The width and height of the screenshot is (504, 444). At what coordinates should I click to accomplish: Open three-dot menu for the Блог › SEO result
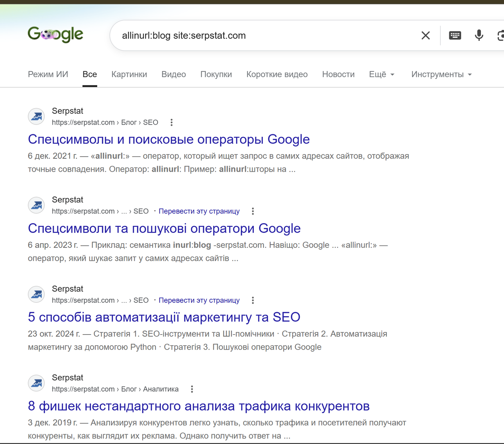pyautogui.click(x=172, y=122)
